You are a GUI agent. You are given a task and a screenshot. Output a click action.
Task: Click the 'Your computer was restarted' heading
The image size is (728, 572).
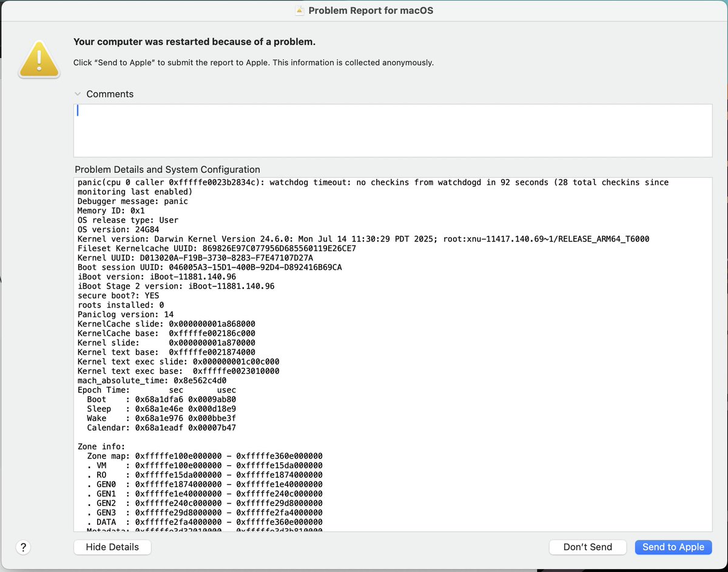194,42
